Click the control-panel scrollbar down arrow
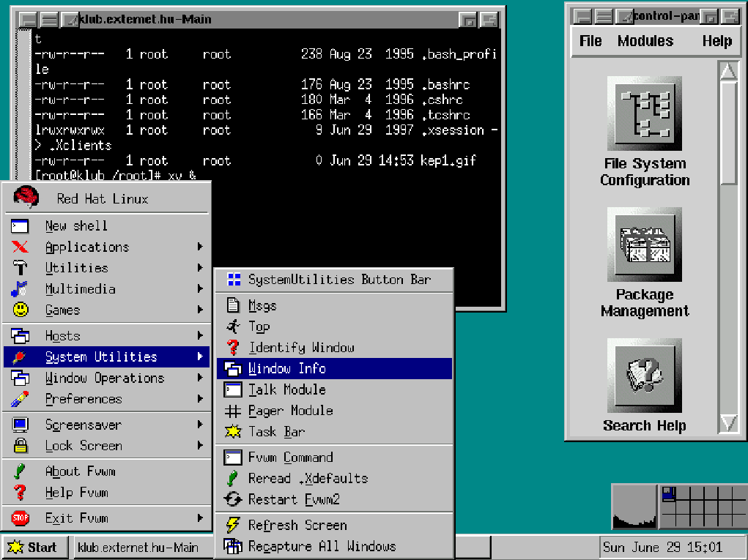Screen dimensions: 748x560 point(728,422)
